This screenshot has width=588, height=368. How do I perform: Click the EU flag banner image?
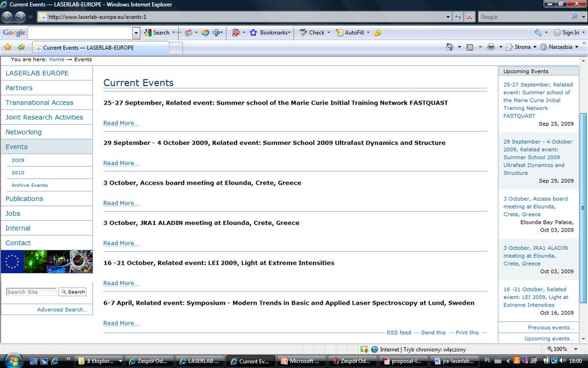(12, 262)
